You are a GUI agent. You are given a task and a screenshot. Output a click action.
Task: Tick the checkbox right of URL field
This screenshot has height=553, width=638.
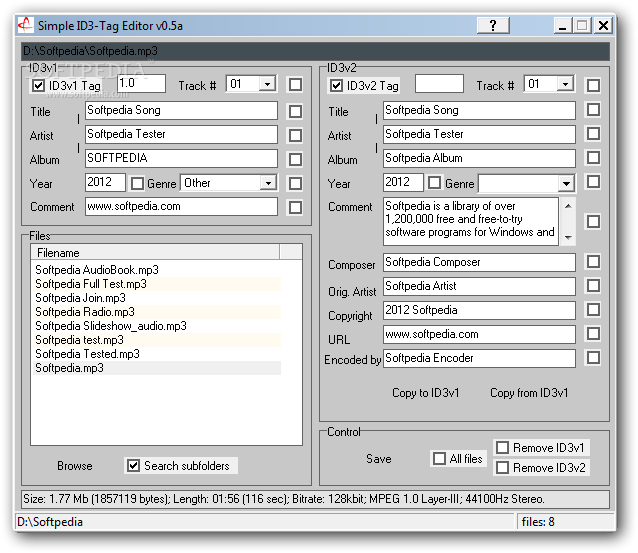593,334
